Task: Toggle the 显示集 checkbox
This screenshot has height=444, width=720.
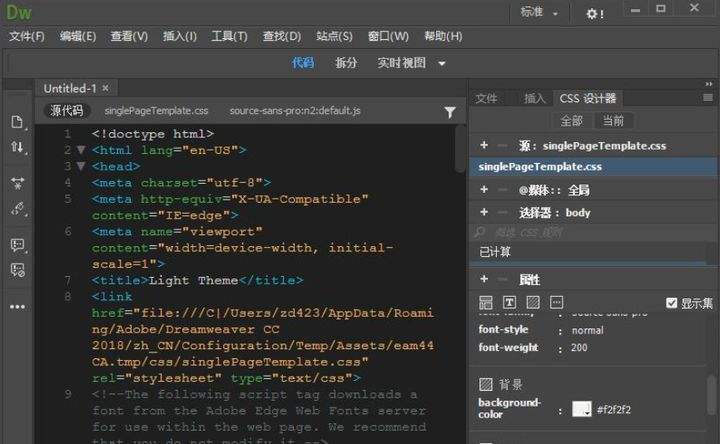Action: [671, 303]
